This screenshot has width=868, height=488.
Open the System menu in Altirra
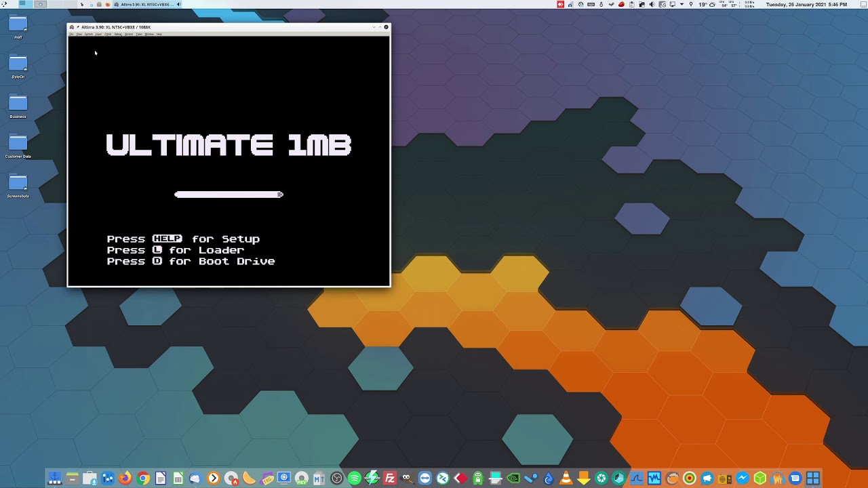click(89, 34)
